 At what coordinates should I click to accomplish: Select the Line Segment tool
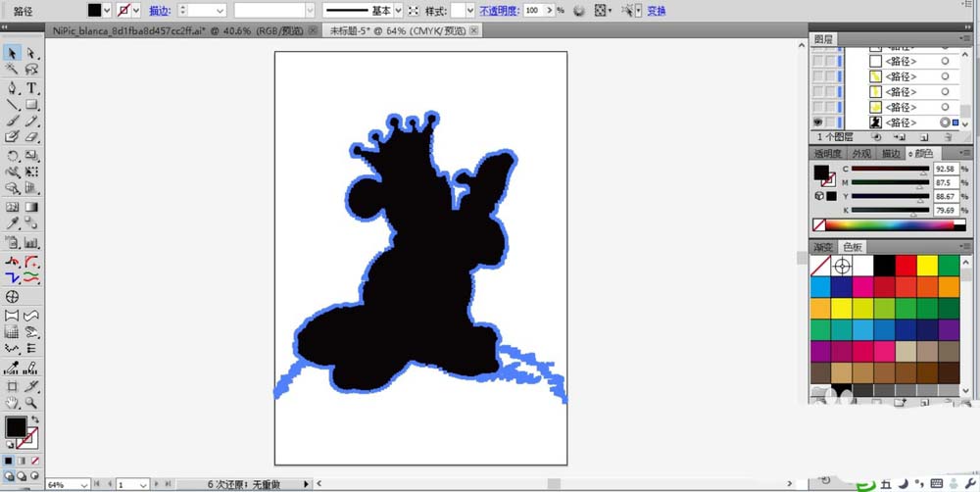[x=12, y=105]
